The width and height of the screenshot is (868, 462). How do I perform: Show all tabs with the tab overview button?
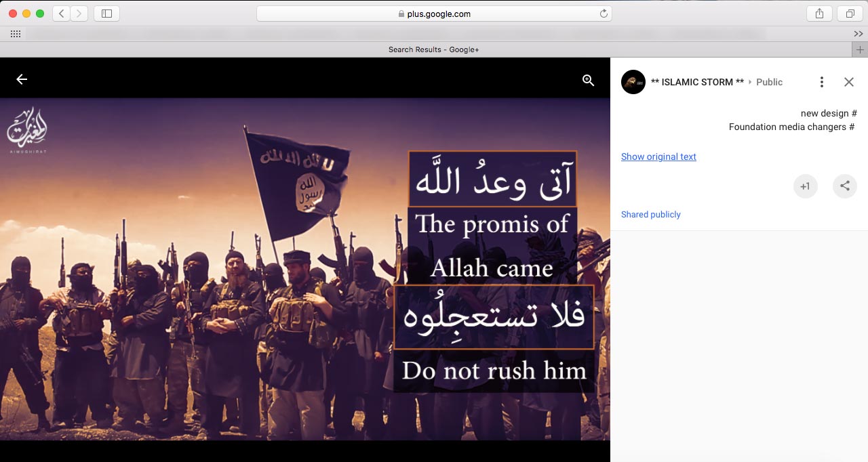(x=850, y=14)
